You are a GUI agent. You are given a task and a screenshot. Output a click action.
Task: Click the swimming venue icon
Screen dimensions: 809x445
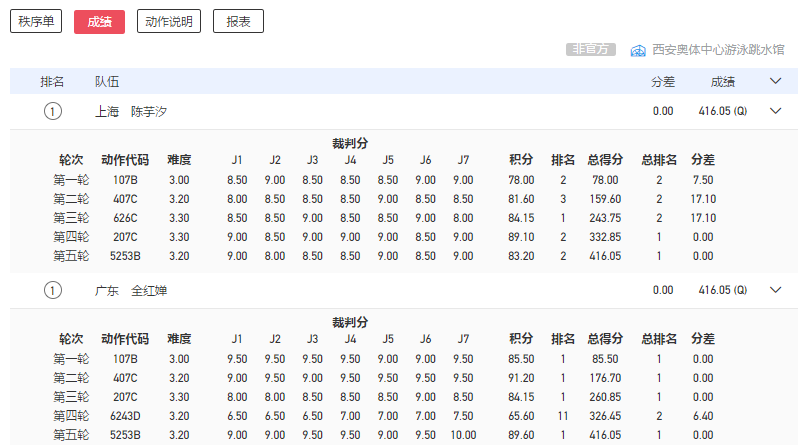638,50
